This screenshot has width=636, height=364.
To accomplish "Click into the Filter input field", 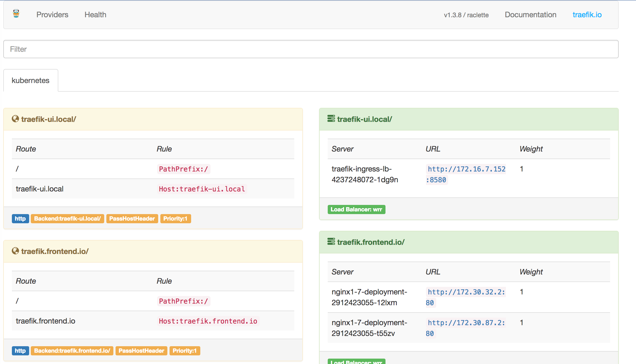I will tap(311, 49).
